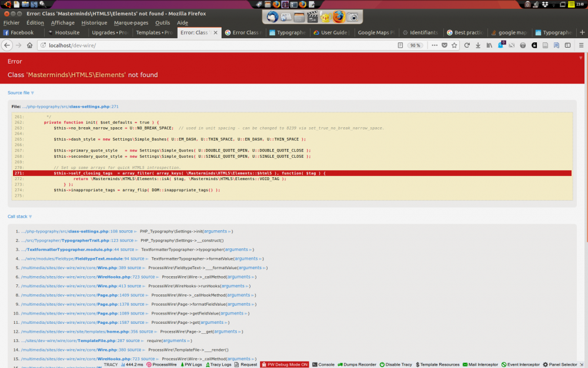Open the Firefox hamburger menu
The width and height of the screenshot is (588, 368).
[580, 45]
